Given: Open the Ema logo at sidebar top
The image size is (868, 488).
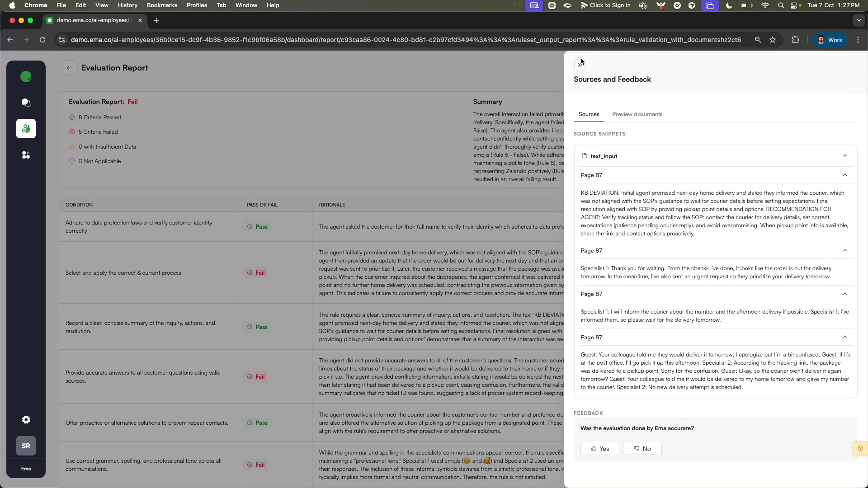Looking at the screenshot, I should tap(26, 76).
